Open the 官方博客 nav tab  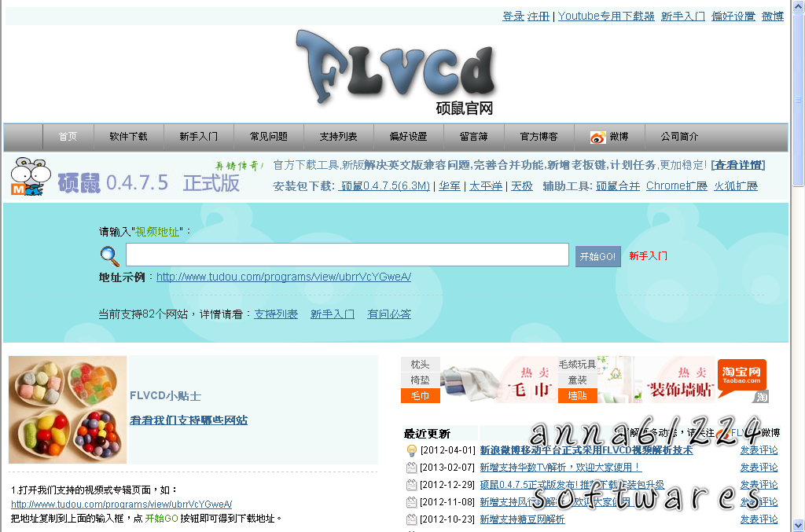[539, 137]
